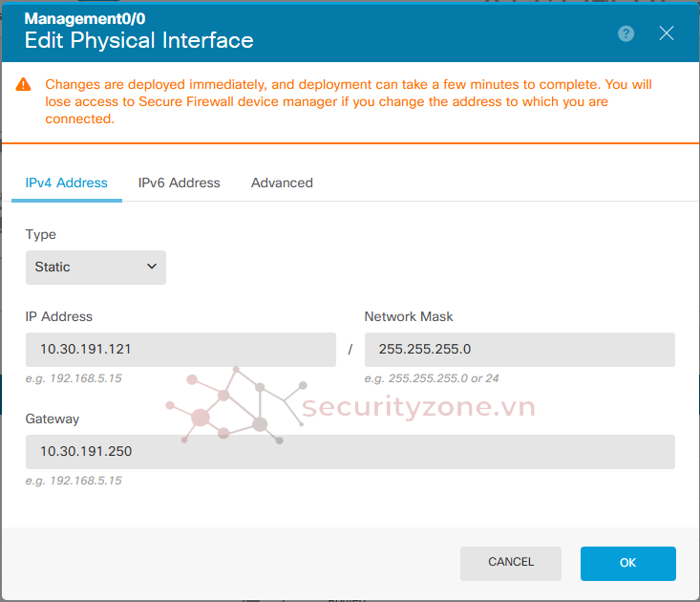Focus the IP Address input field
This screenshot has width=700, height=602.
[x=180, y=350]
